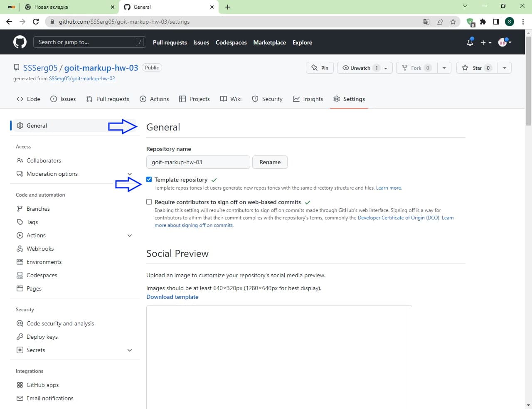Click the browser back arrow

click(x=9, y=22)
